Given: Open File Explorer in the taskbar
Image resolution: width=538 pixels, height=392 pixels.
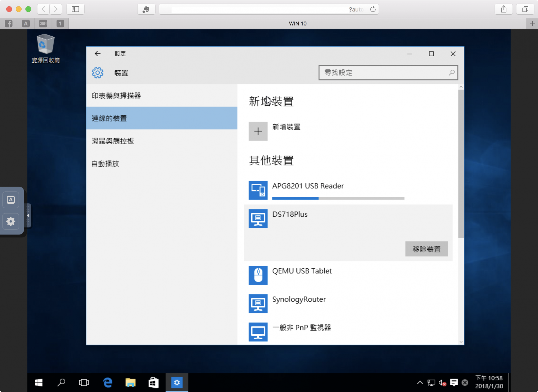Looking at the screenshot, I should (x=130, y=382).
